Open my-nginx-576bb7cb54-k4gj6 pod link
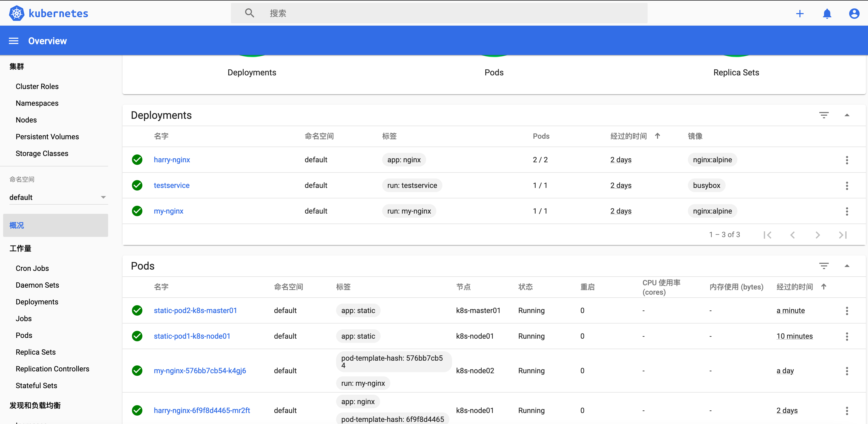 point(200,371)
